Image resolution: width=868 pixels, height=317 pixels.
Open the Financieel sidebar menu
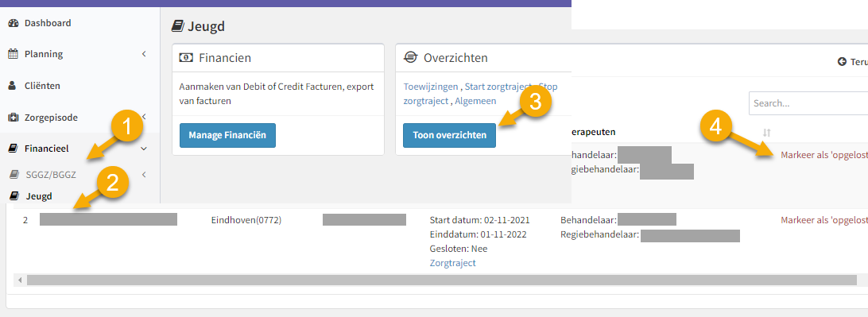point(46,149)
